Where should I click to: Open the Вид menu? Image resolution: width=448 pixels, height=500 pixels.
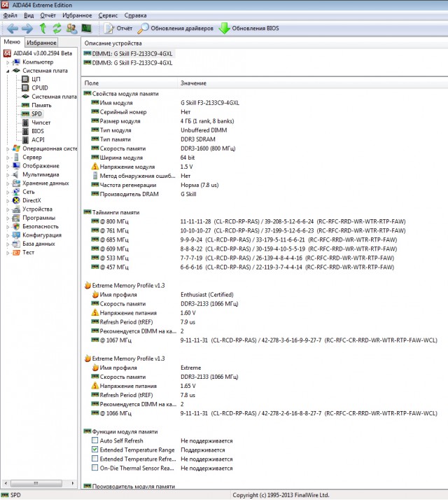click(29, 15)
